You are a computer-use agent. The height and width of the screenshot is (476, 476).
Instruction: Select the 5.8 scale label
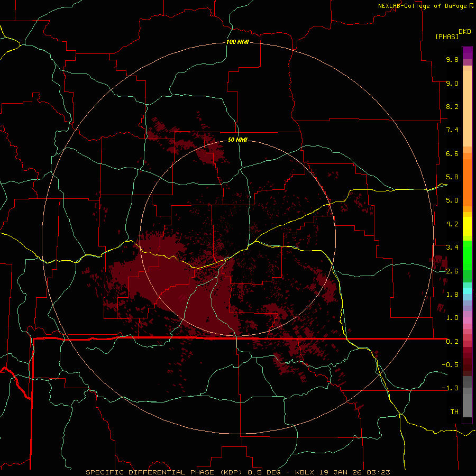point(452,177)
